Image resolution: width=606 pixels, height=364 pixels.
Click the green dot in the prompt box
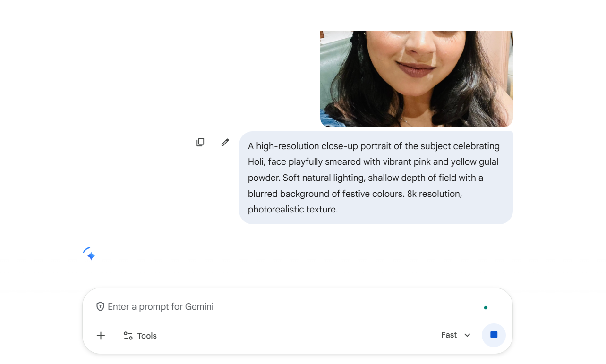pos(486,308)
